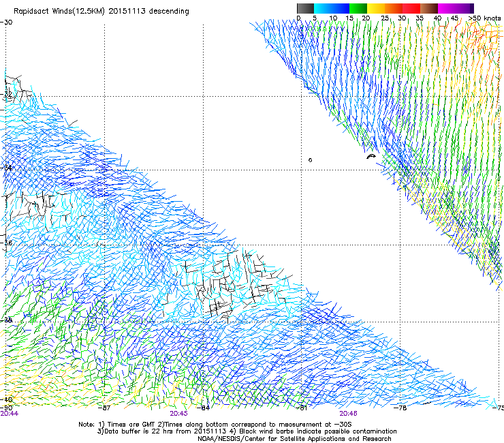Click the '-81' longitude label
The image size is (504, 443).
[x=301, y=408]
